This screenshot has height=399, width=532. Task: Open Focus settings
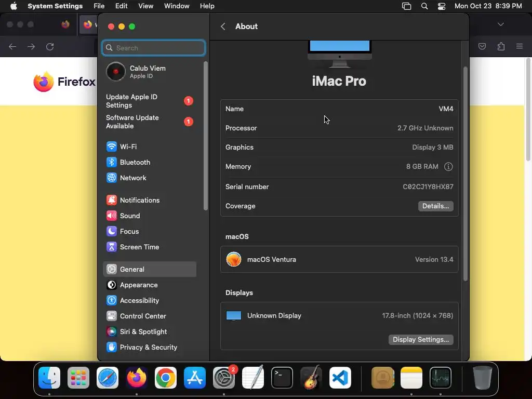tap(149, 231)
